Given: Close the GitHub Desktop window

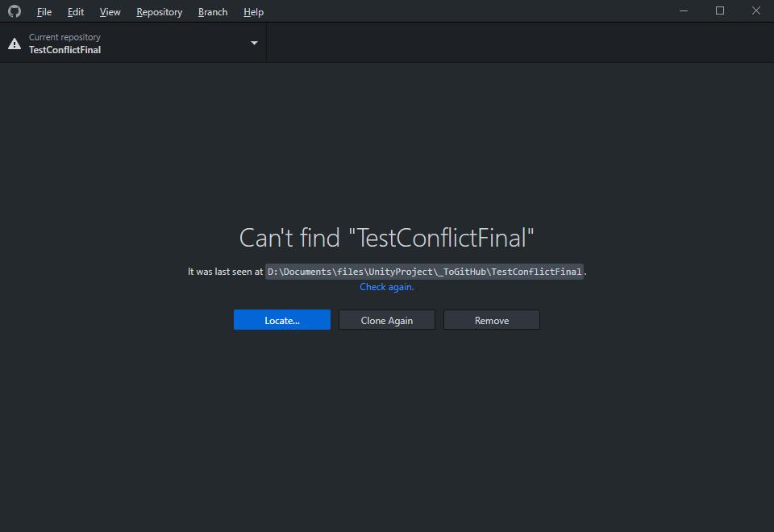Looking at the screenshot, I should pos(755,10).
